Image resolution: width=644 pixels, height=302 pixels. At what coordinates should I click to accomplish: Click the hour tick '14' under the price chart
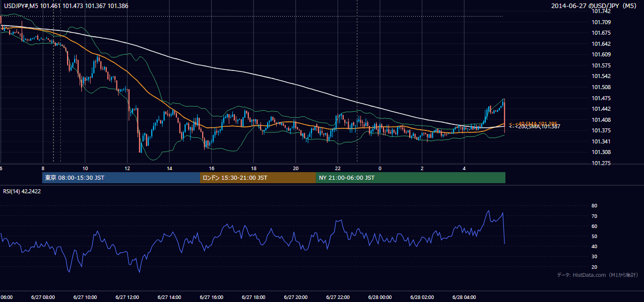coord(170,168)
